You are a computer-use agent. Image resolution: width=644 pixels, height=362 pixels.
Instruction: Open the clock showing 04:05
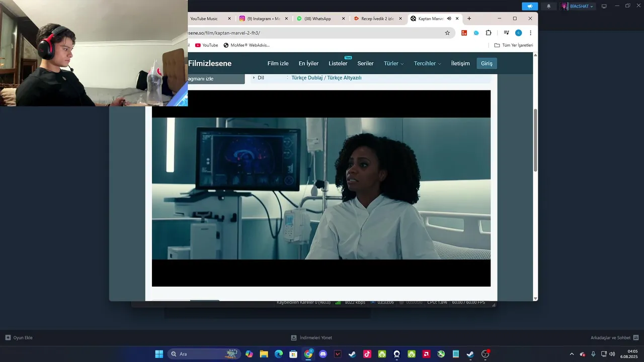pos(630,354)
